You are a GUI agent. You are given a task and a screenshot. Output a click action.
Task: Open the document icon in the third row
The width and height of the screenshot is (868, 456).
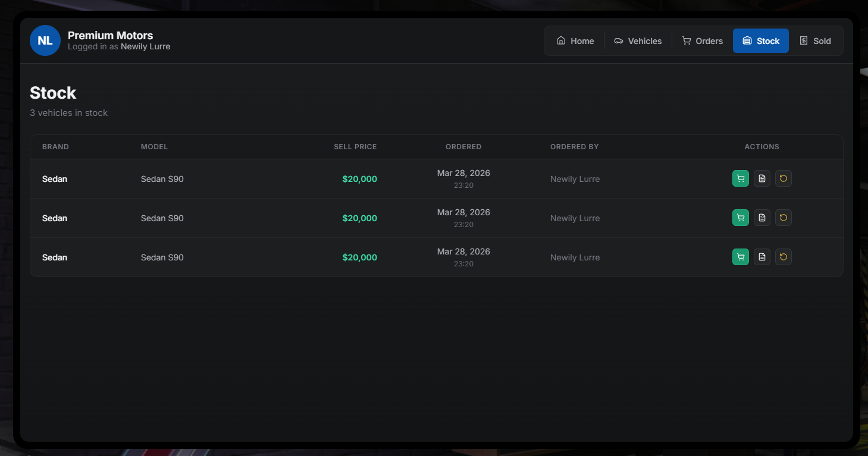point(762,257)
